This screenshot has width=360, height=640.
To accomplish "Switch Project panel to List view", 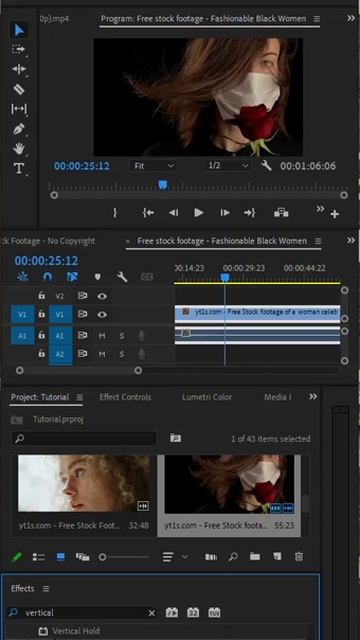I will [39, 557].
